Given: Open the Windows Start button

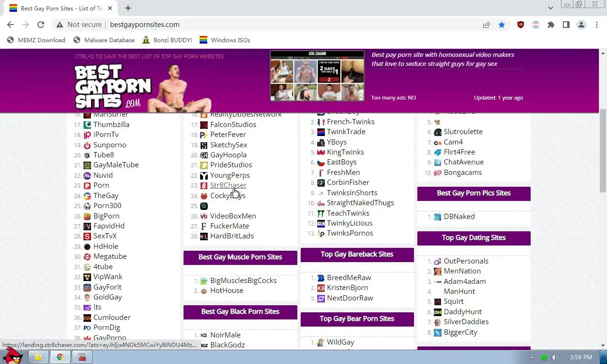Looking at the screenshot, I should coord(11,357).
